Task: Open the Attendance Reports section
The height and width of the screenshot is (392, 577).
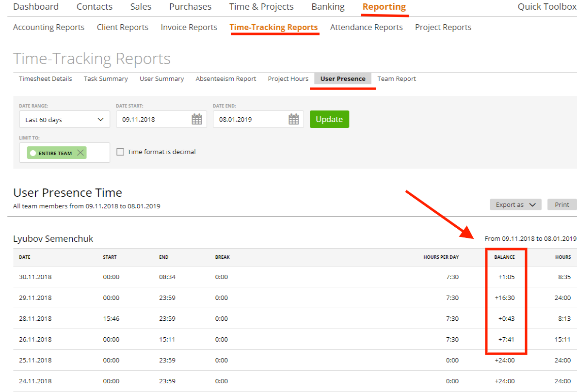Action: (x=366, y=27)
